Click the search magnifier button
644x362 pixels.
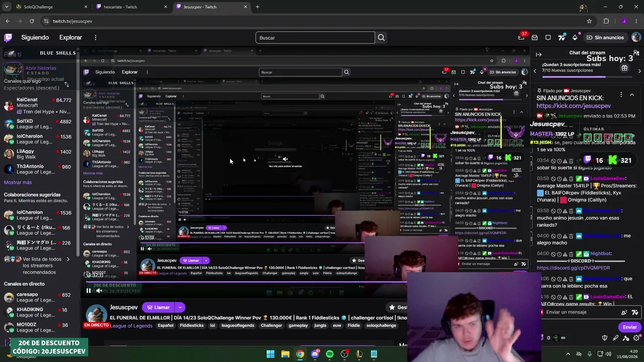pyautogui.click(x=381, y=38)
